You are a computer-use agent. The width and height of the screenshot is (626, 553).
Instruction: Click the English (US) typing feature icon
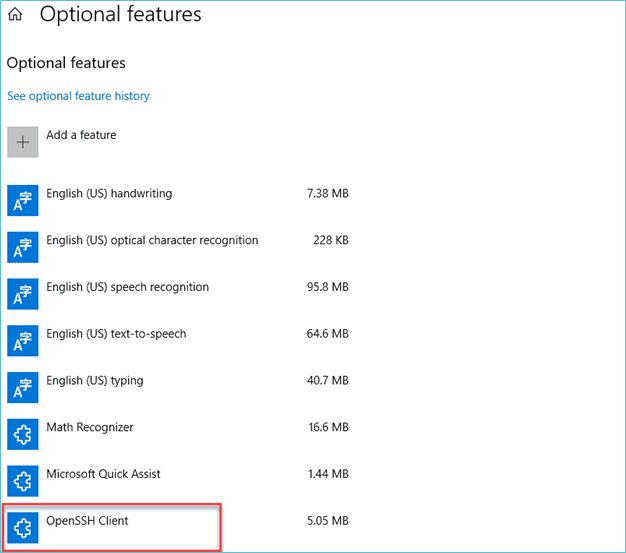point(23,387)
